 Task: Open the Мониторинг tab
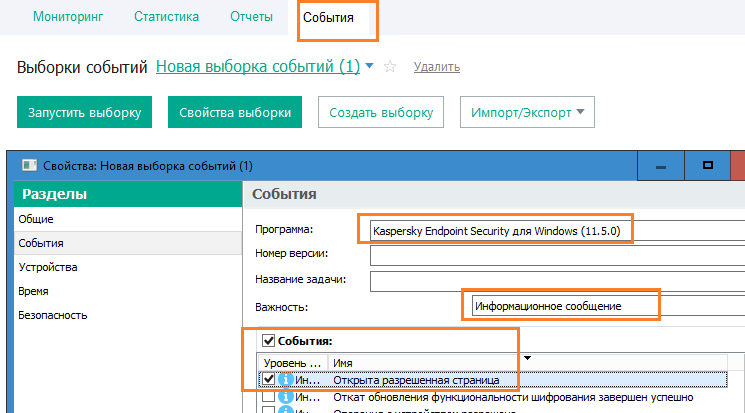tap(68, 17)
